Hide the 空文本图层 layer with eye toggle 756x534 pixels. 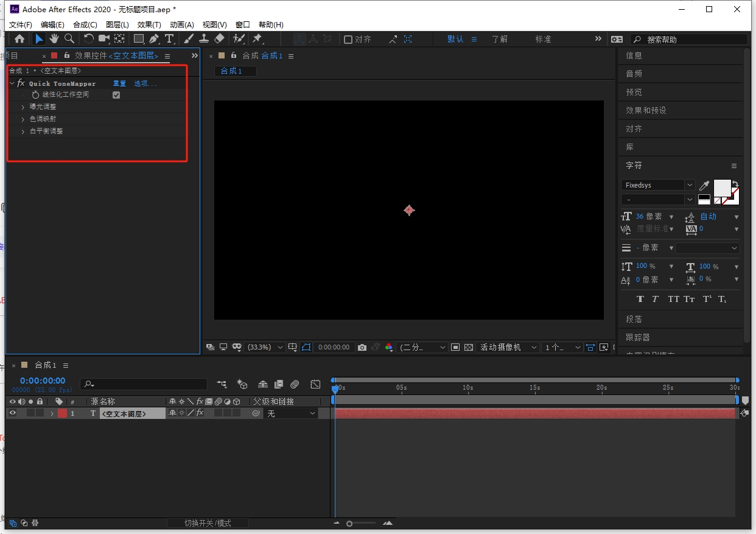[x=12, y=413]
